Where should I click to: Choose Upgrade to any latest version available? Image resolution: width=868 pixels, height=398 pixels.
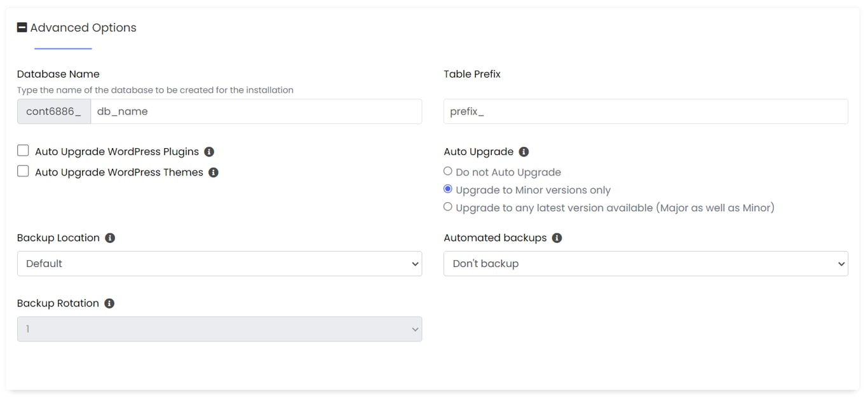coord(448,206)
